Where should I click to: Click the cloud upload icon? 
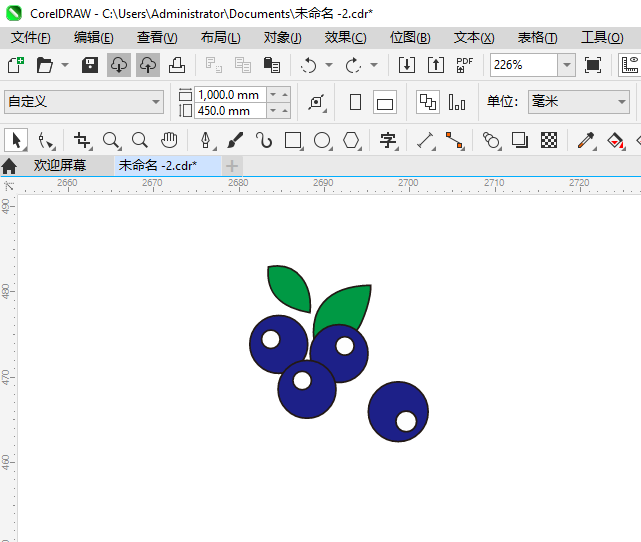(x=148, y=65)
